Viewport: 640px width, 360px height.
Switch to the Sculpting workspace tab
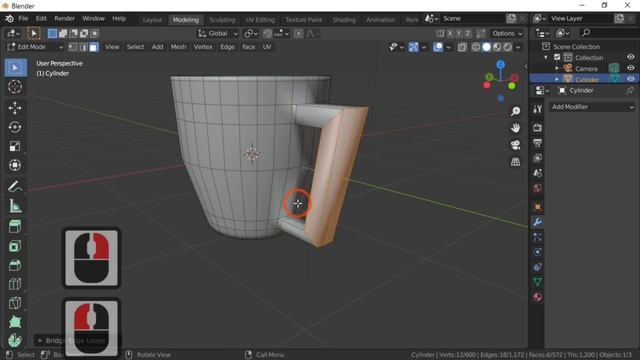pyautogui.click(x=222, y=20)
